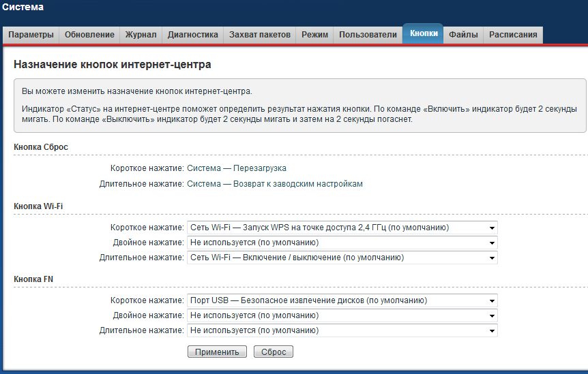Switch to the Обновление tab

tap(90, 35)
